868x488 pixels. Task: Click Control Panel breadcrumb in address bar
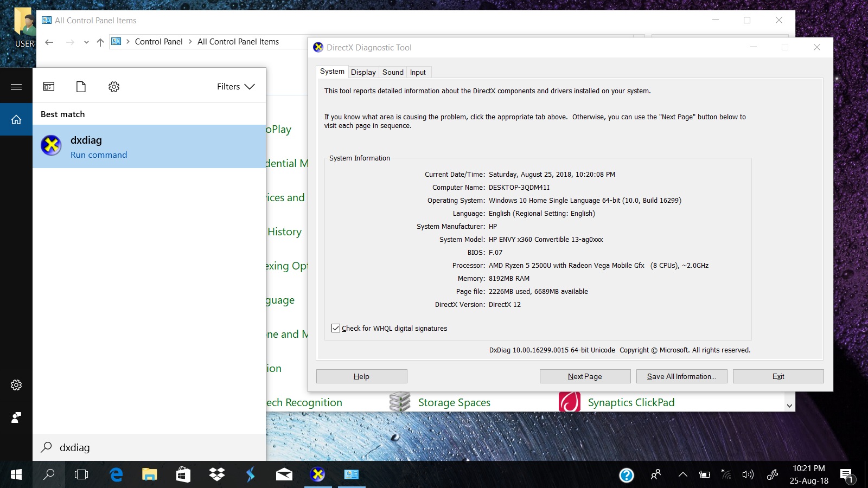[158, 42]
